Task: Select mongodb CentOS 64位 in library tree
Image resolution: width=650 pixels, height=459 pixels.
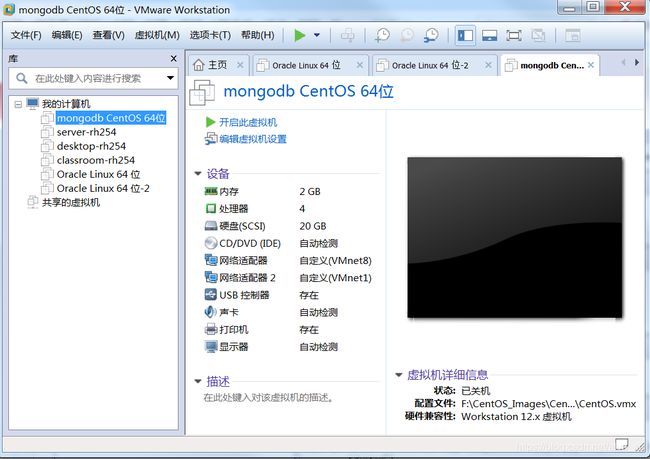Action: pos(111,118)
